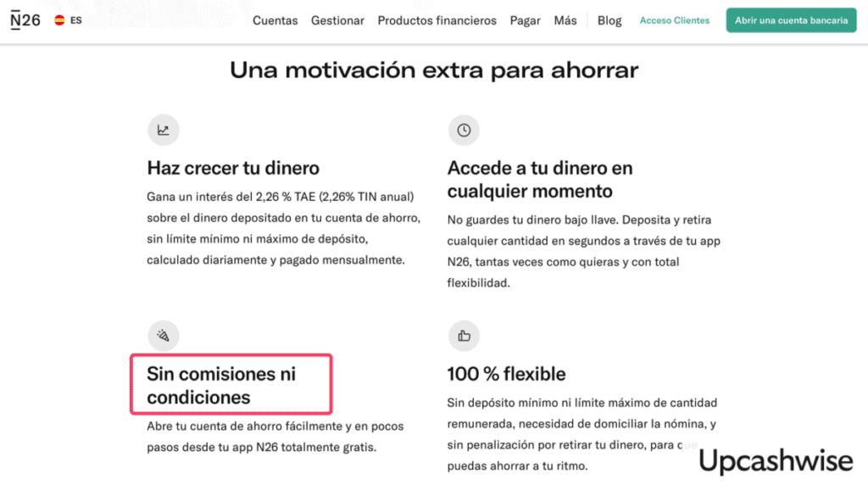Open the Más menu

[x=565, y=20]
